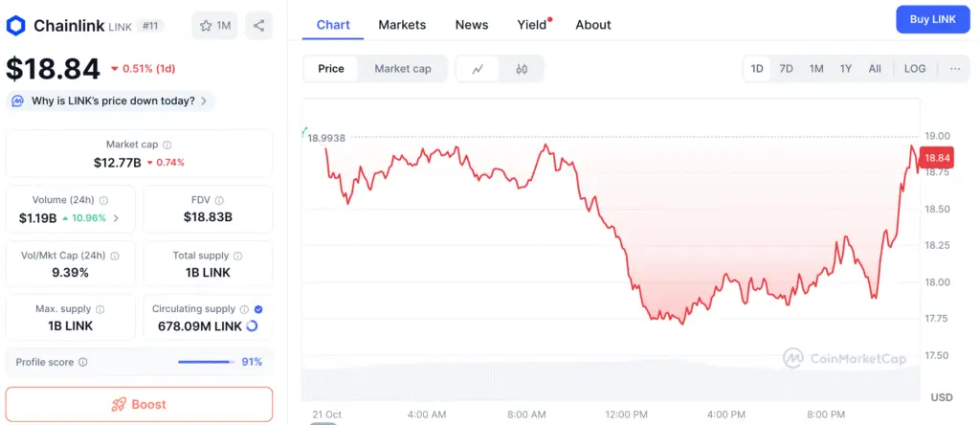980x425 pixels.
Task: Click the Market cap info icon
Action: click(167, 145)
